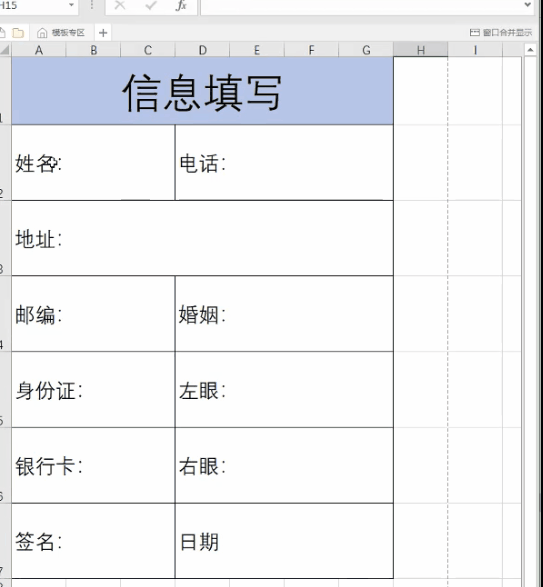Screen dimensions: 543x587
Task: Open the name box dropdown arrow
Action: (71, 5)
